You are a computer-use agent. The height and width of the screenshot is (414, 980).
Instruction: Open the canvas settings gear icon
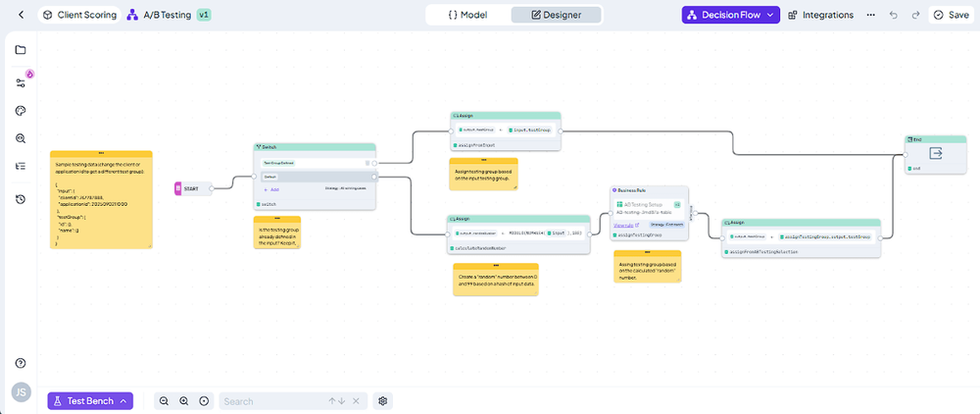383,401
